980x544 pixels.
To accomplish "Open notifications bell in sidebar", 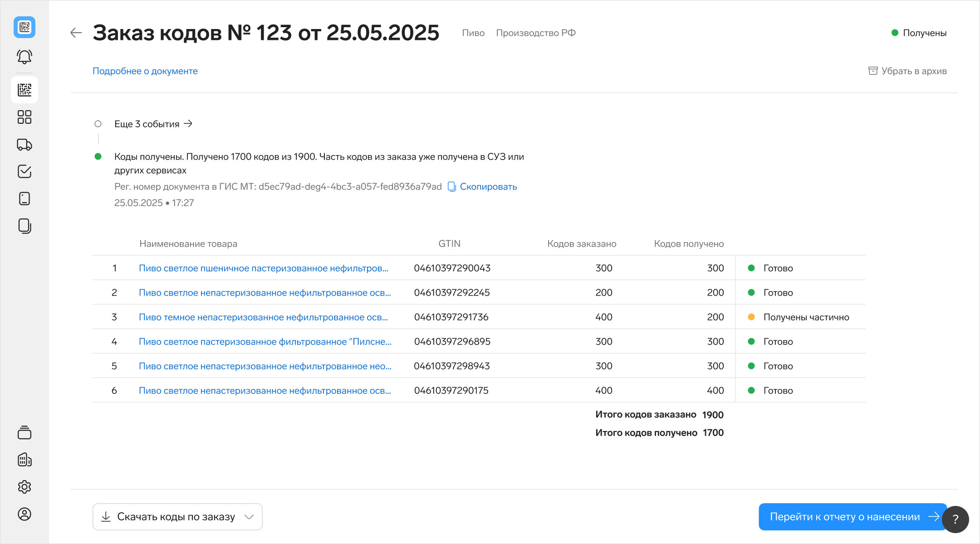I will [24, 57].
